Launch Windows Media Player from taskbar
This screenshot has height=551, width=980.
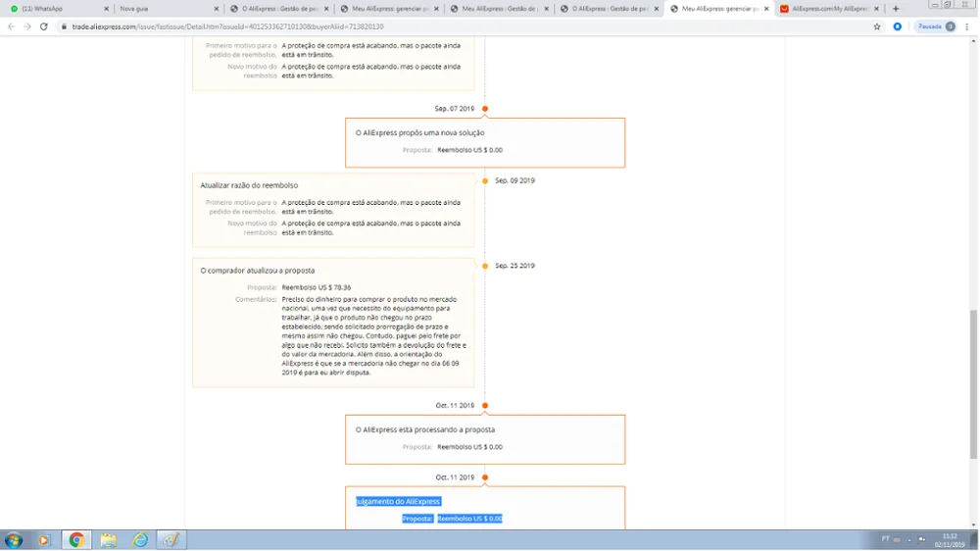coord(44,540)
